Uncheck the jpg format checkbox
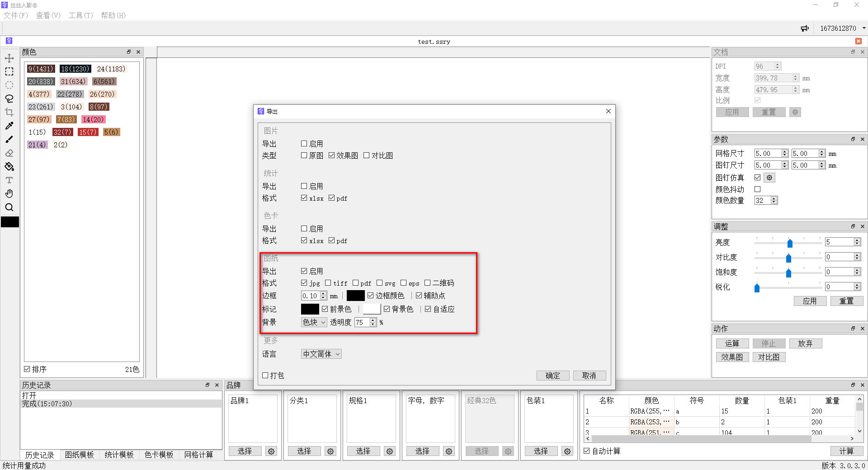The image size is (868, 470). 304,283
